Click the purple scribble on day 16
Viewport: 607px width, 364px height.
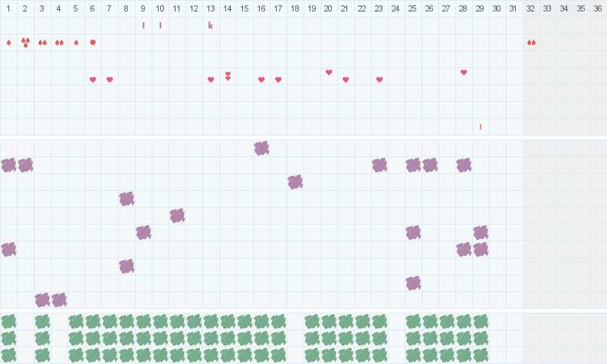[x=261, y=149]
